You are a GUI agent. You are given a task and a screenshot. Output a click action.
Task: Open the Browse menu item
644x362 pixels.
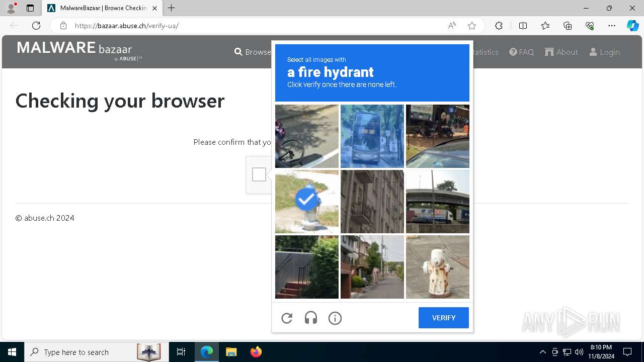click(253, 52)
